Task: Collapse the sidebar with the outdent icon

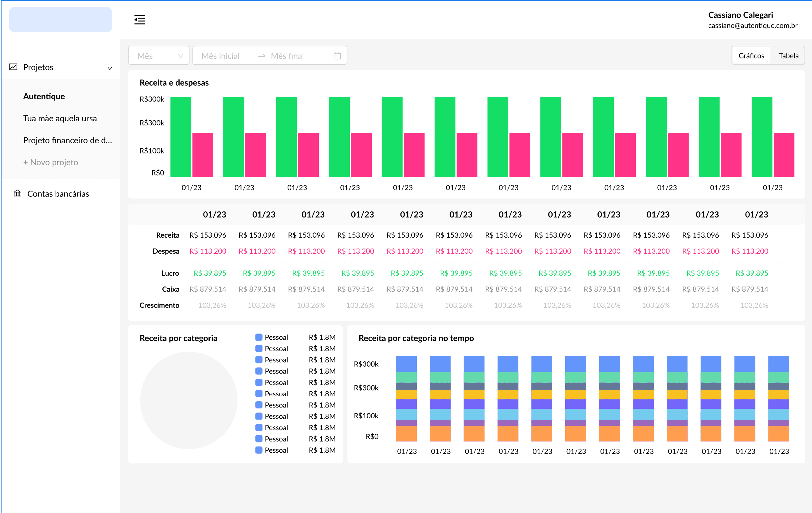Action: point(139,19)
